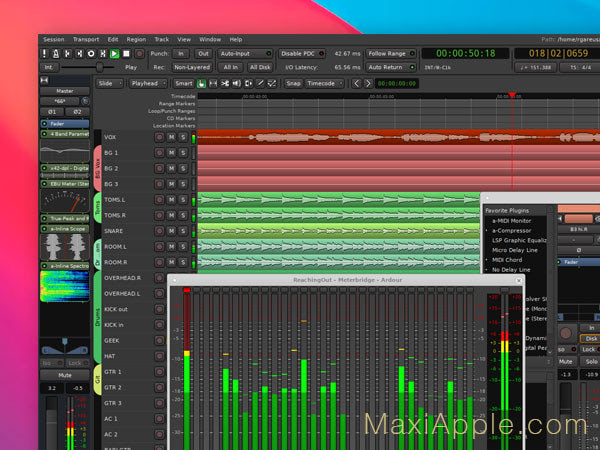Click the Smart mode button
The height and width of the screenshot is (450, 600).
(x=184, y=83)
